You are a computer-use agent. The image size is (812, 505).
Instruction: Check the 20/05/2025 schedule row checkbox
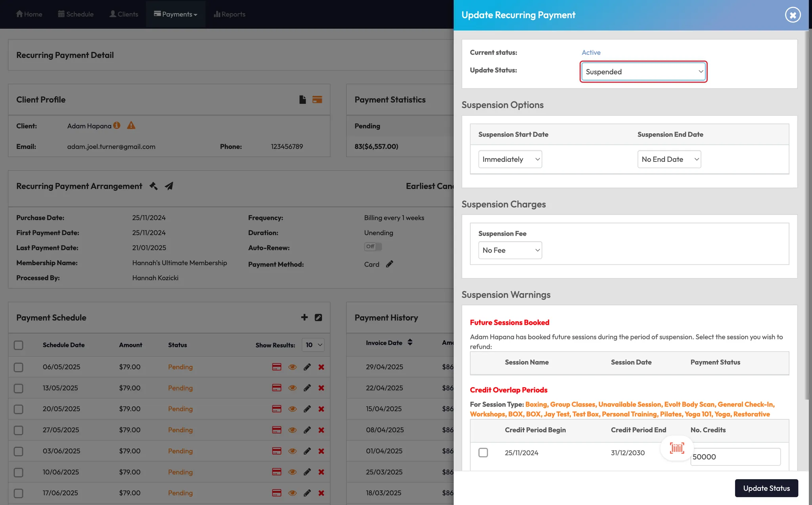point(19,409)
